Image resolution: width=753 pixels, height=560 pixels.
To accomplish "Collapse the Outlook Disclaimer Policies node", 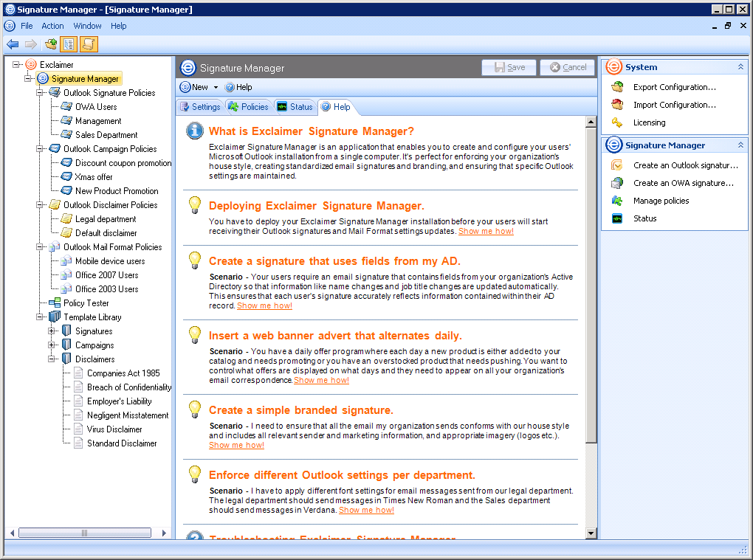I will pyautogui.click(x=41, y=204).
